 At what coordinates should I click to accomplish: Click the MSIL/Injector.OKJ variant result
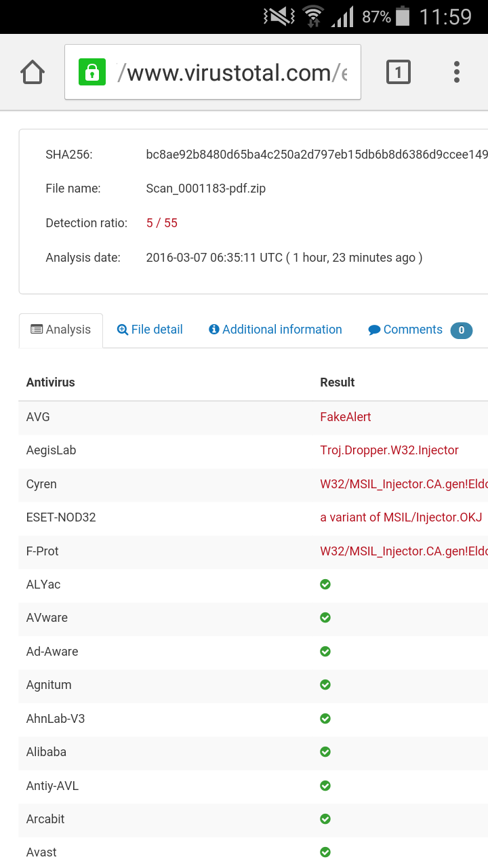(x=401, y=517)
